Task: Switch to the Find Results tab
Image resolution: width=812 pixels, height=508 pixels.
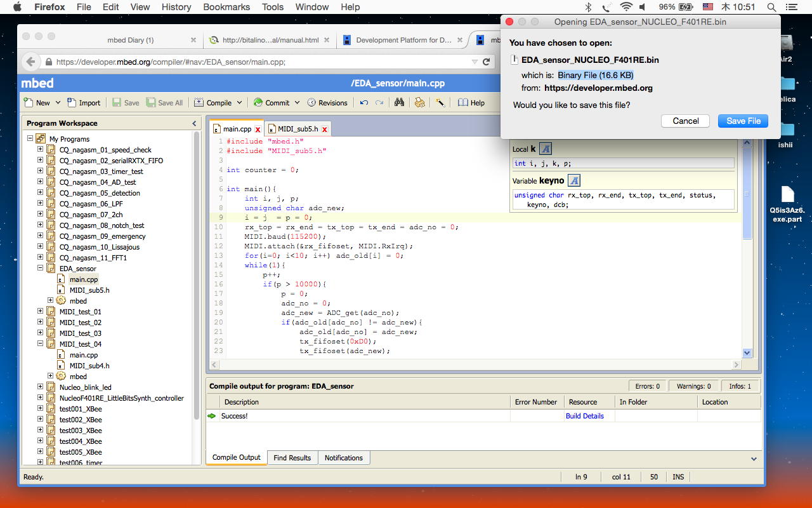Action: tap(292, 458)
